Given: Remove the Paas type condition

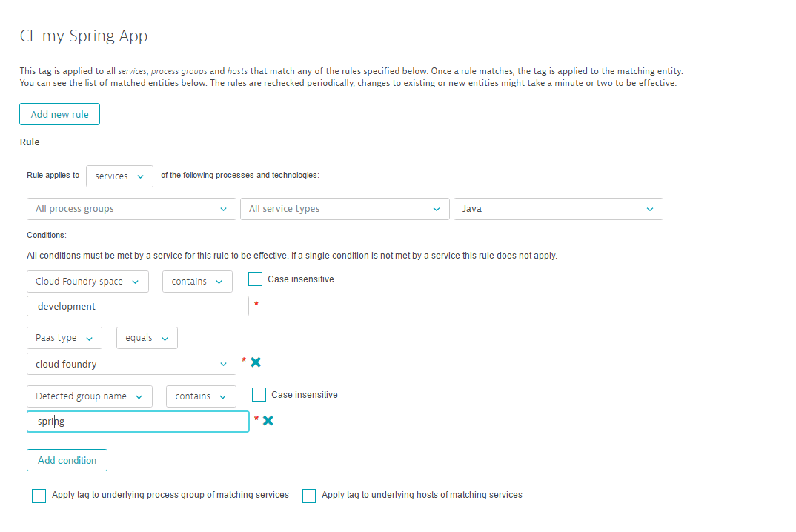Looking at the screenshot, I should (x=256, y=362).
